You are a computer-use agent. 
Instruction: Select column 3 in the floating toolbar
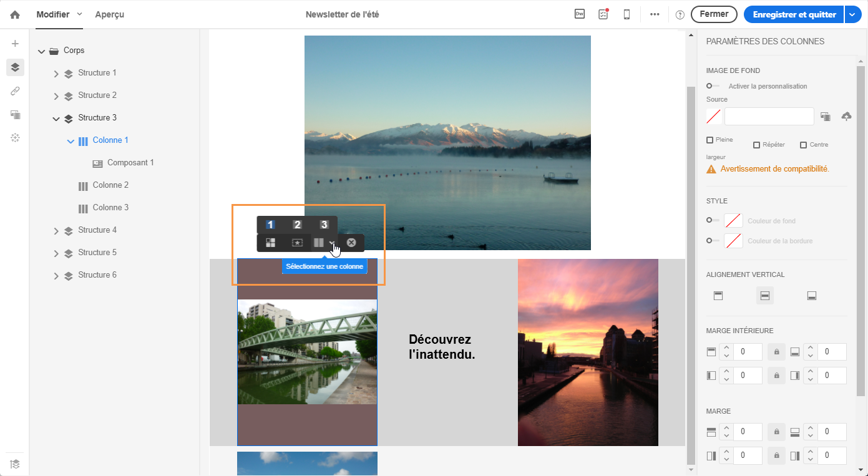click(x=324, y=225)
